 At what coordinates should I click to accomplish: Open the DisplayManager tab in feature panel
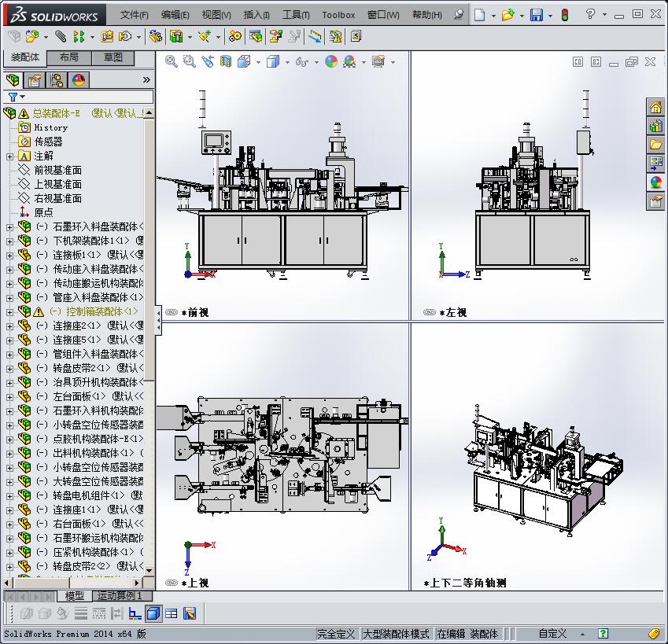(79, 80)
